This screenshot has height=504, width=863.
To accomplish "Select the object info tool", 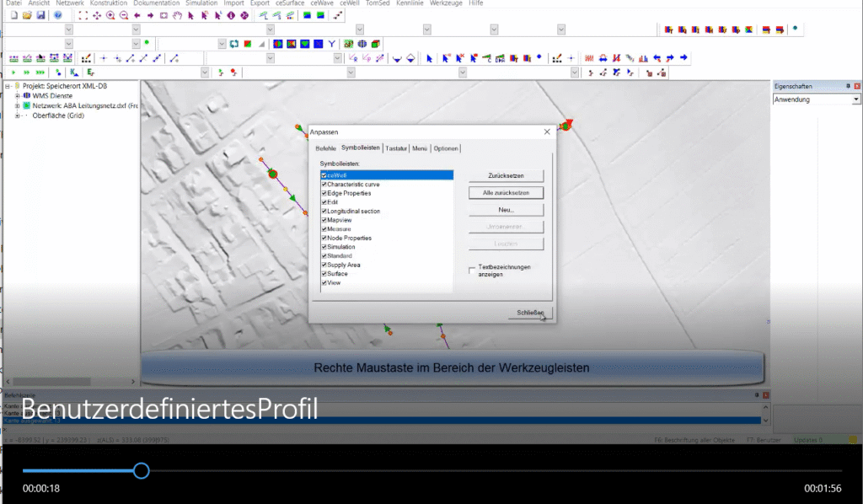I will pos(231,15).
